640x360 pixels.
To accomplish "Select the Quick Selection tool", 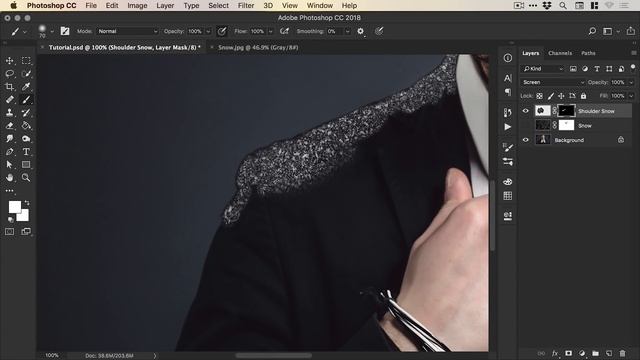I will pos(26,74).
